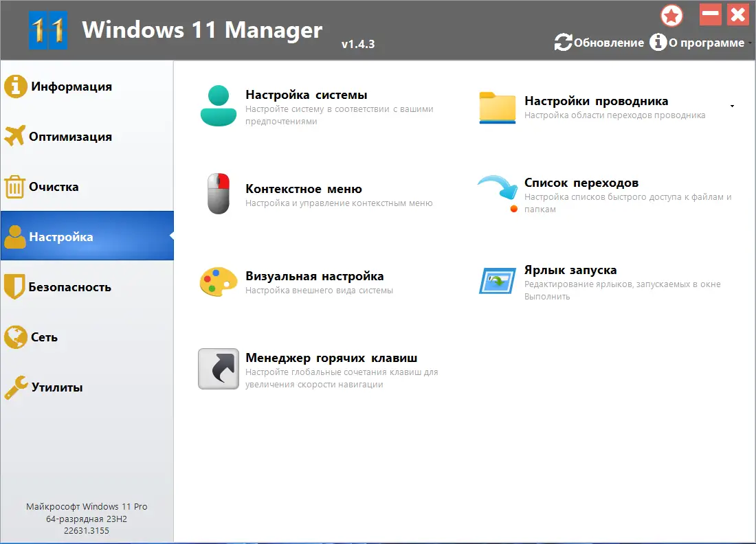756x544 pixels.
Task: Click the teal Настройка системы person icon
Action: click(219, 106)
